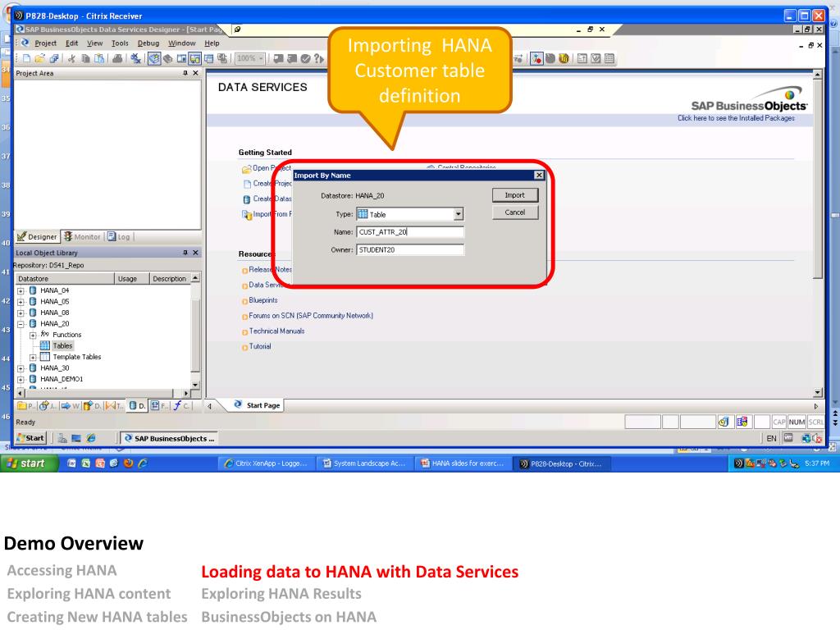This screenshot has width=840, height=630.
Task: Click the Owner field containing STUDENT20
Action: [x=410, y=249]
